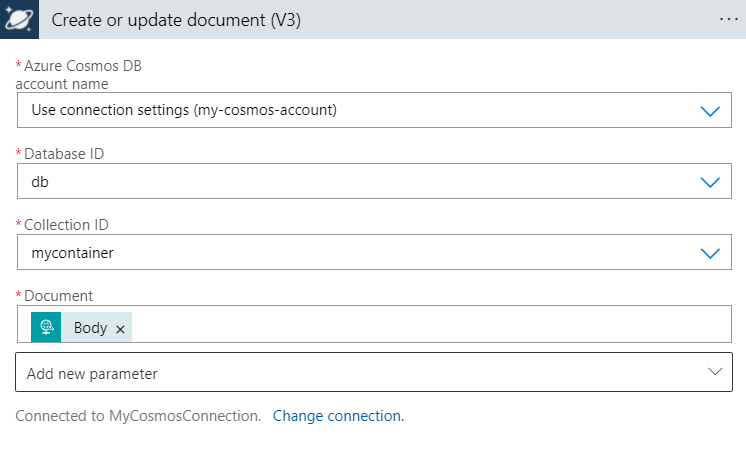Open the Collection ID dropdown arrow
The width and height of the screenshot is (746, 449).
coord(710,254)
